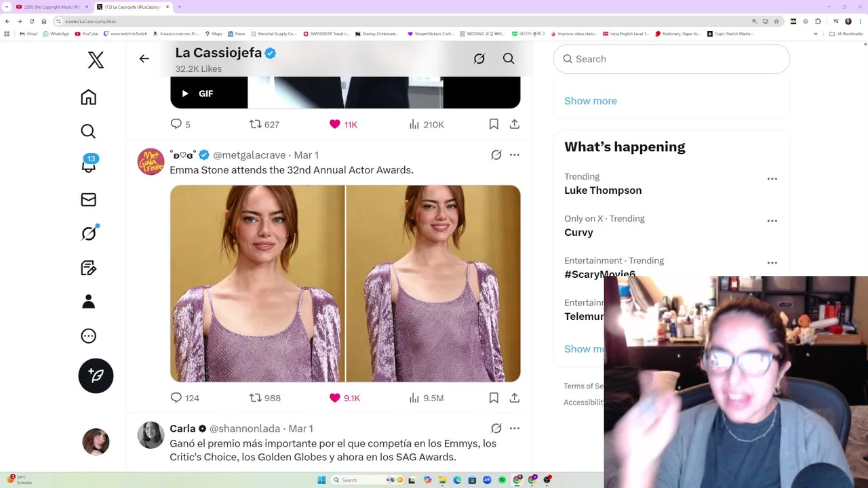The width and height of the screenshot is (868, 488).
Task: Bookmark this page with the star icon
Action: click(776, 21)
